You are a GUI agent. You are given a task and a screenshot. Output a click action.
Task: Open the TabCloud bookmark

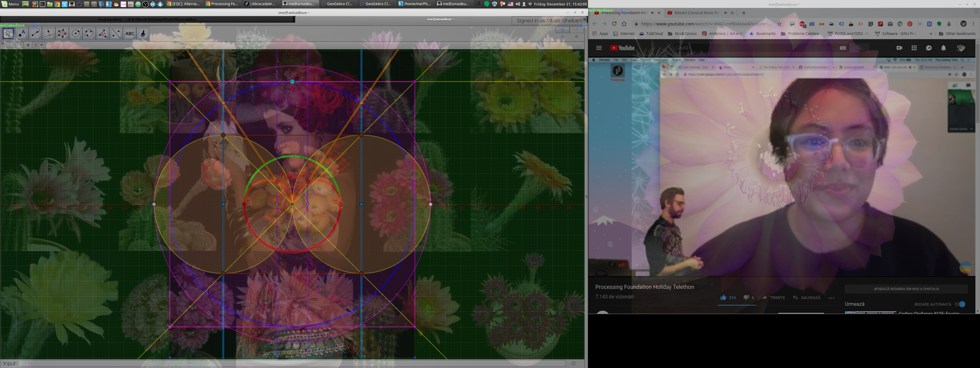click(x=651, y=33)
